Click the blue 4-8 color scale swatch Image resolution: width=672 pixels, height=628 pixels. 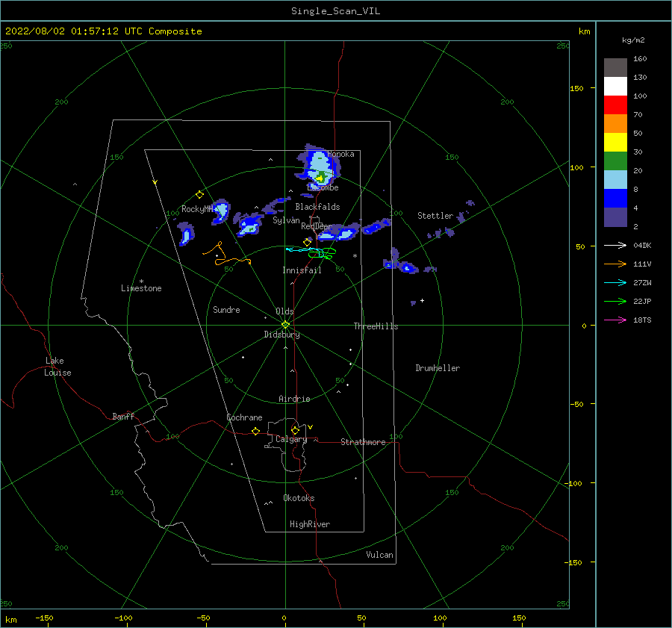click(x=615, y=198)
